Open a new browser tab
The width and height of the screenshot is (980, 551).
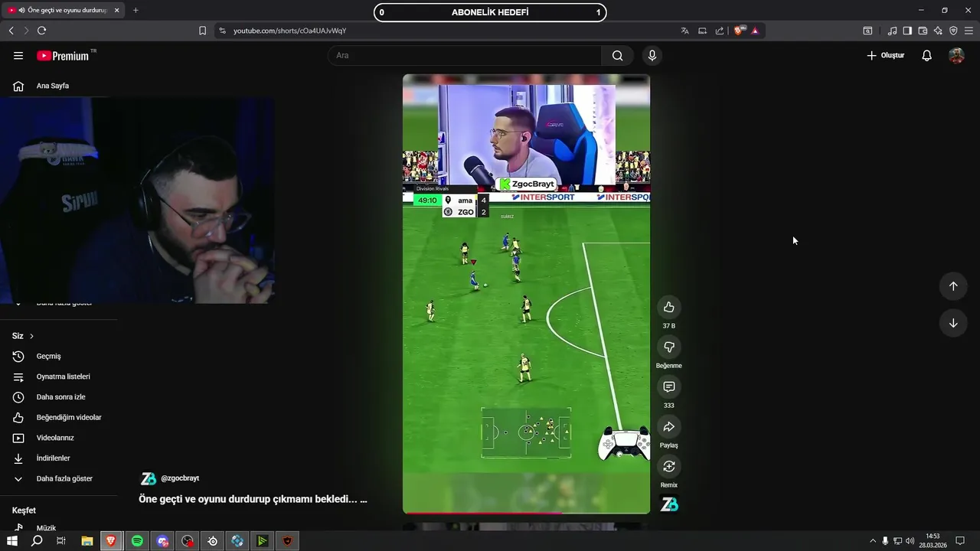pos(136,10)
